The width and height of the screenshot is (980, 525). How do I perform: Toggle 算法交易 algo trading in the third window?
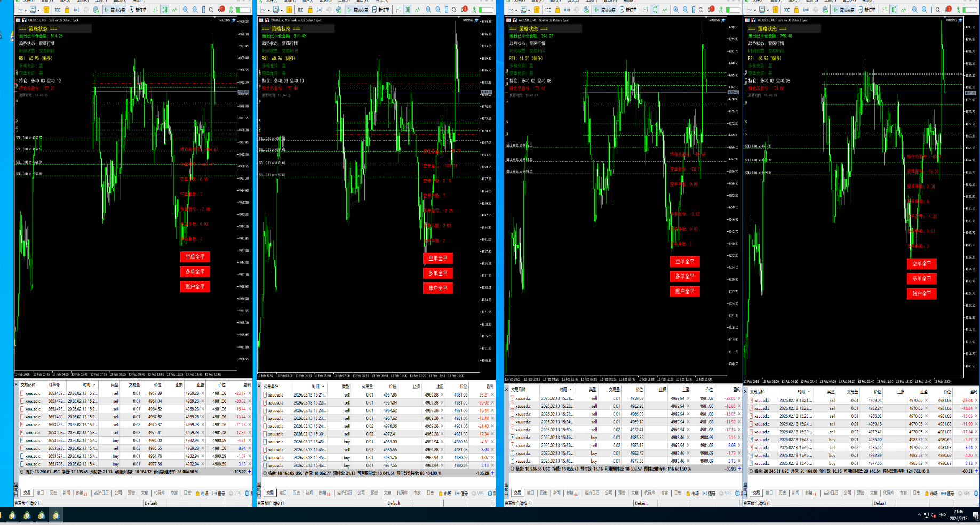pos(605,10)
